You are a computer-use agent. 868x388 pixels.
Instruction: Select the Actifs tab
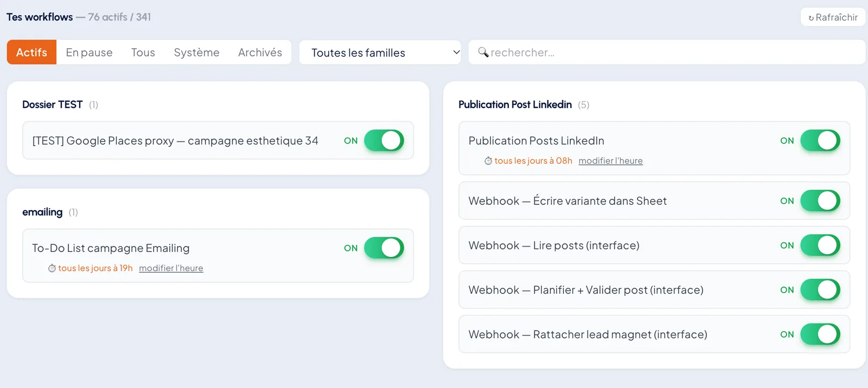[31, 52]
